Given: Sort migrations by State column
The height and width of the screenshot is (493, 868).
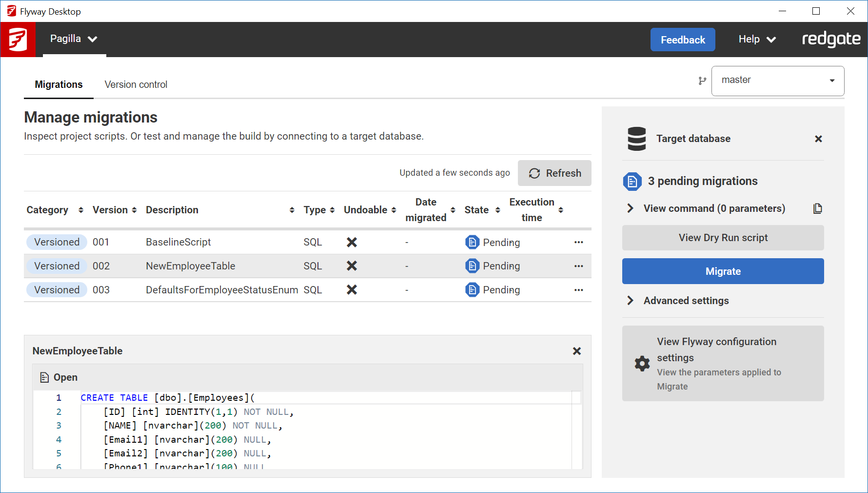Looking at the screenshot, I should pos(497,210).
